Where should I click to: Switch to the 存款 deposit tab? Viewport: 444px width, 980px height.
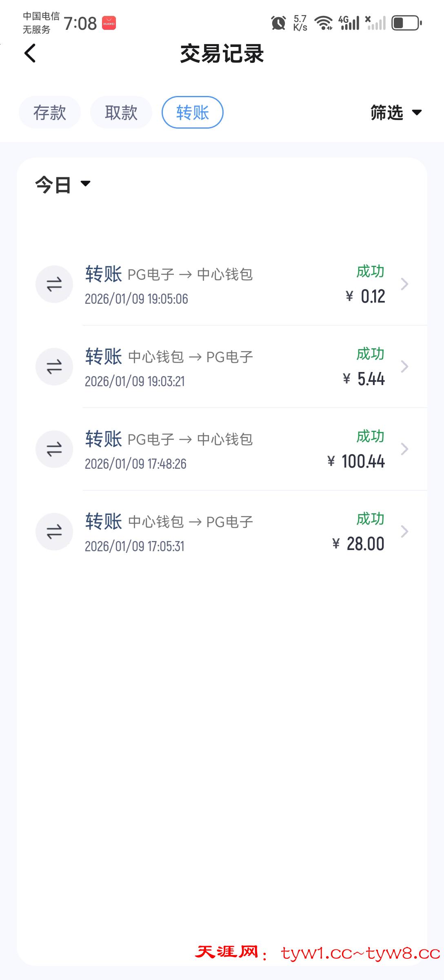pyautogui.click(x=50, y=112)
